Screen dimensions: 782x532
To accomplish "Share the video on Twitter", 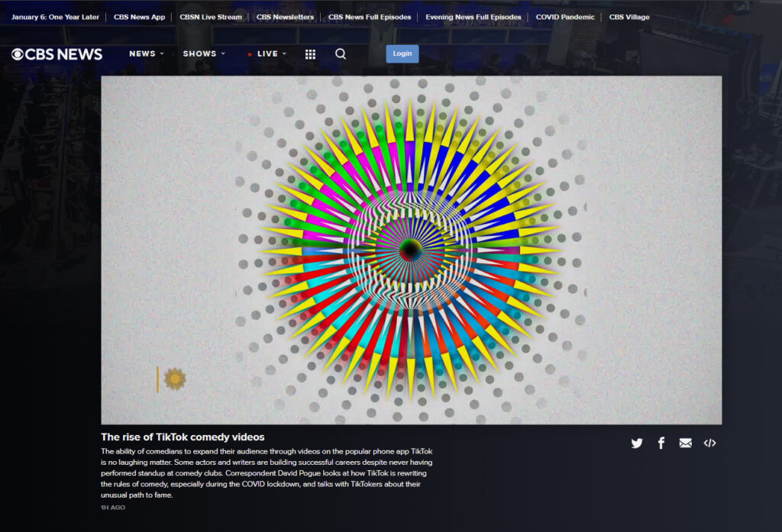I will (637, 443).
